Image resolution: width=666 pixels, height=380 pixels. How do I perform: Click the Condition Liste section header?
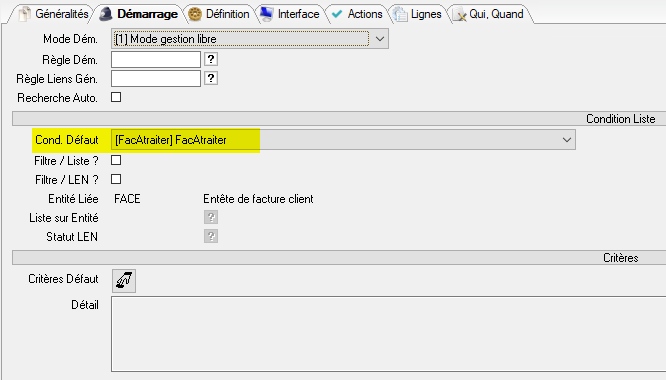tap(621, 119)
